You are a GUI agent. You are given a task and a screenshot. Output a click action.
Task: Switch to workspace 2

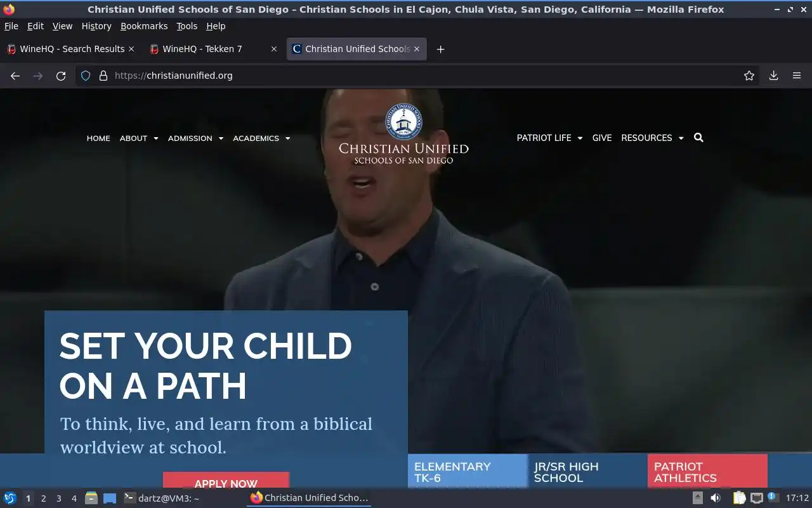43,498
